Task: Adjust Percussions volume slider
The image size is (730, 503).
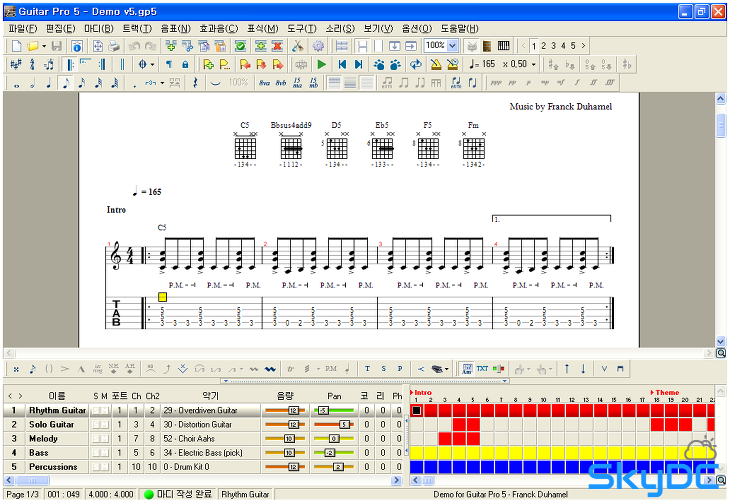Action: pos(285,467)
